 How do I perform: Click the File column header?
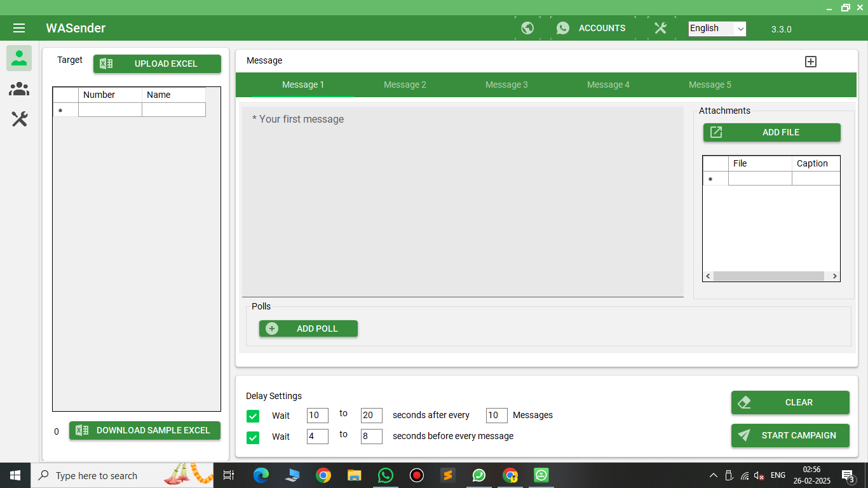(760, 163)
